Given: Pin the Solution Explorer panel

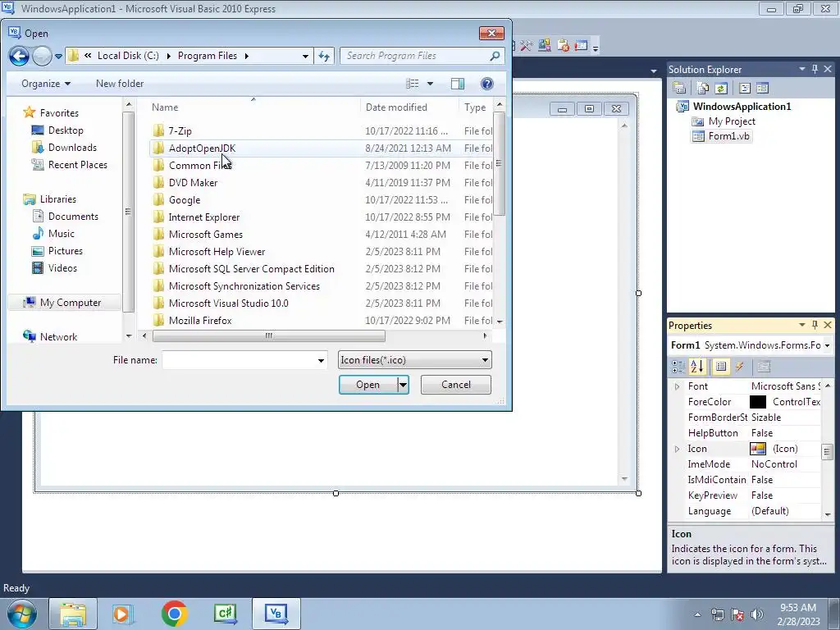Looking at the screenshot, I should pos(815,69).
